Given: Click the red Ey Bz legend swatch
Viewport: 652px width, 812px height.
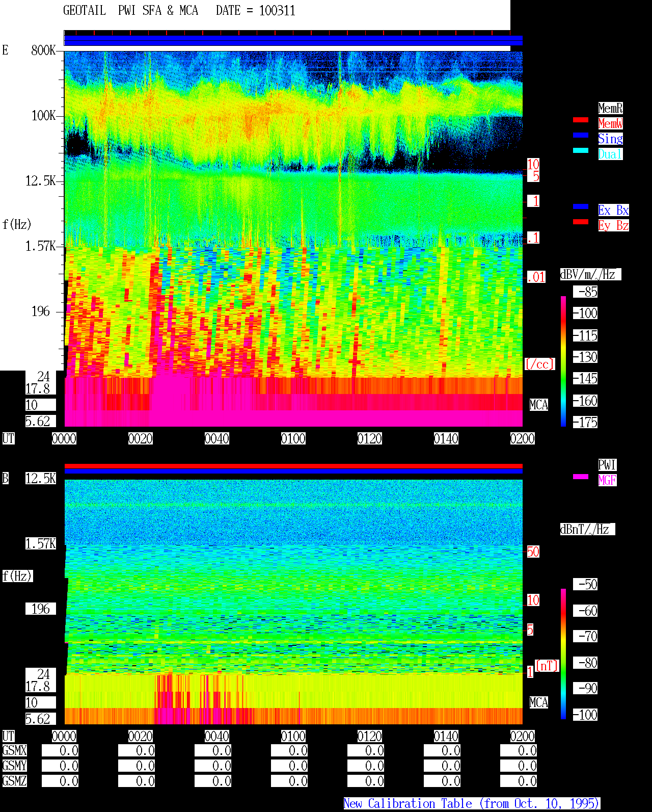Looking at the screenshot, I should click(581, 222).
